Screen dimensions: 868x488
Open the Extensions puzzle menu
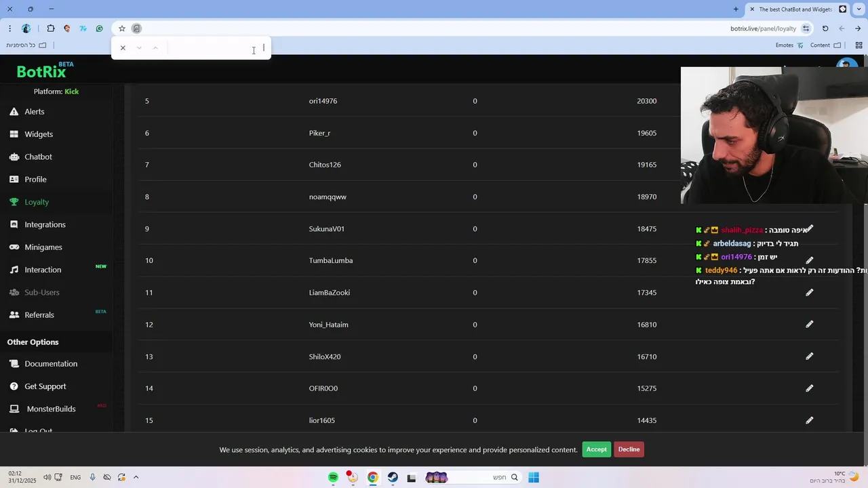(x=50, y=28)
